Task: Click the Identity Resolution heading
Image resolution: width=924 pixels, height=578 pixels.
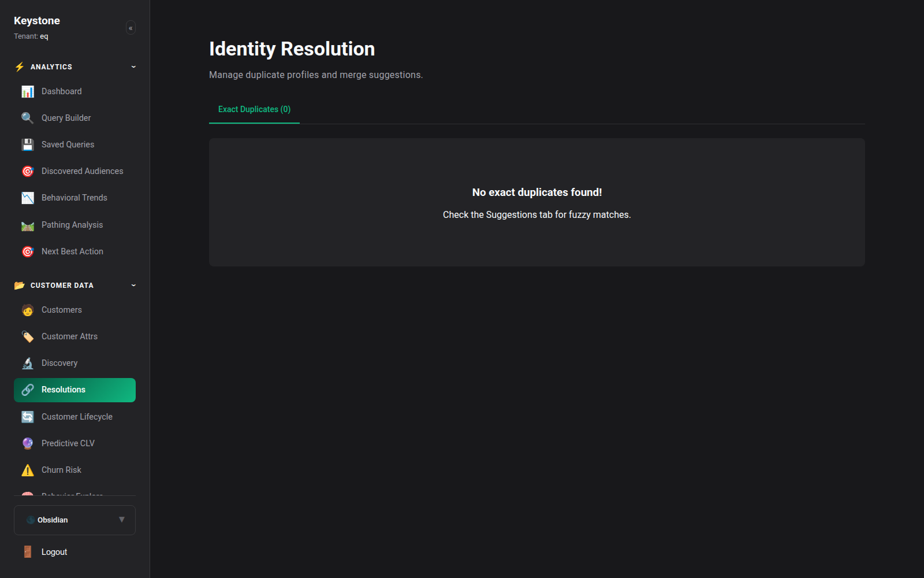Action: pos(292,49)
